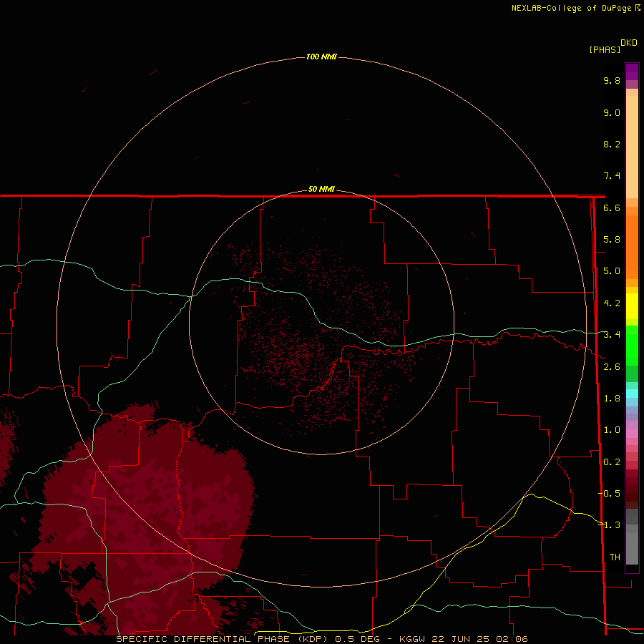
Task: Click the 4.2 legend value
Action: pos(612,303)
